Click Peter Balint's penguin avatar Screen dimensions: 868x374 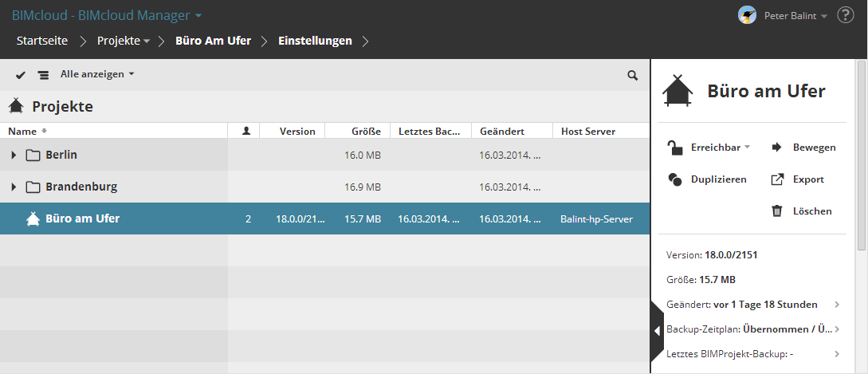pyautogui.click(x=748, y=15)
